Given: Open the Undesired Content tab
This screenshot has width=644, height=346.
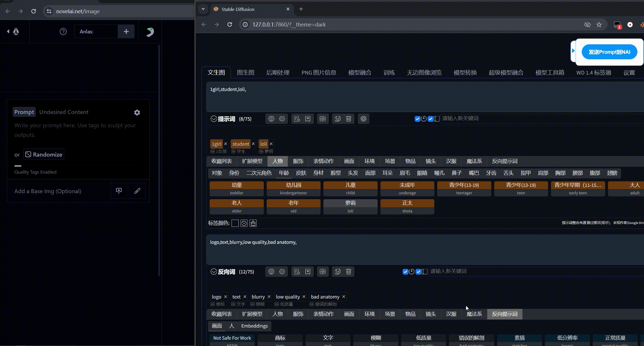Looking at the screenshot, I should (x=64, y=112).
